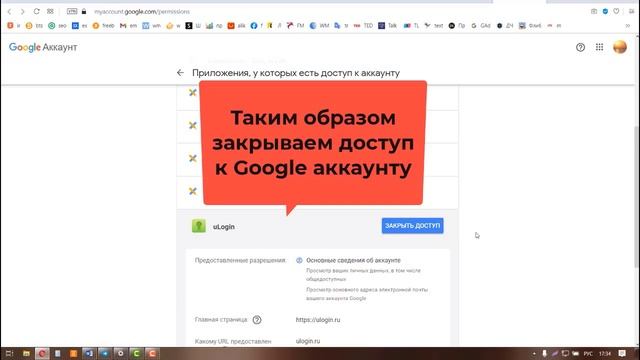The image size is (640, 360).
Task: Open the https://ulogin.ru link
Action: tap(318, 320)
